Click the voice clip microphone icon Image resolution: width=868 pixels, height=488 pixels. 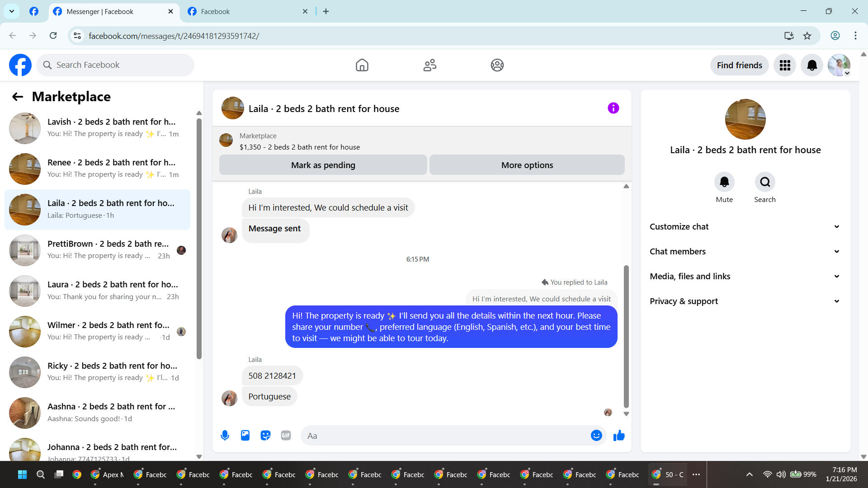(x=225, y=436)
